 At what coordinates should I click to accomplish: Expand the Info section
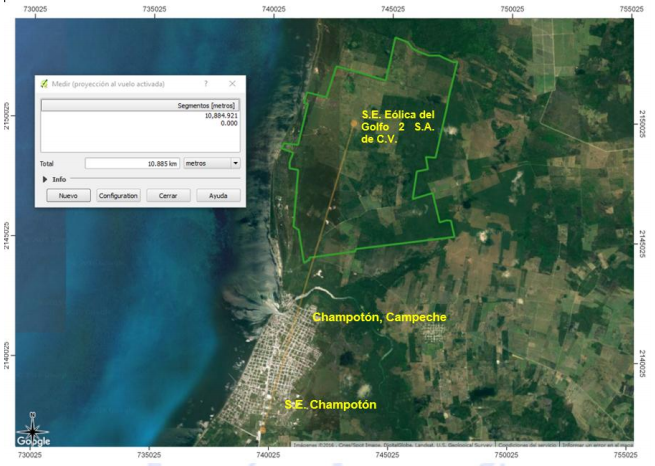click(46, 179)
